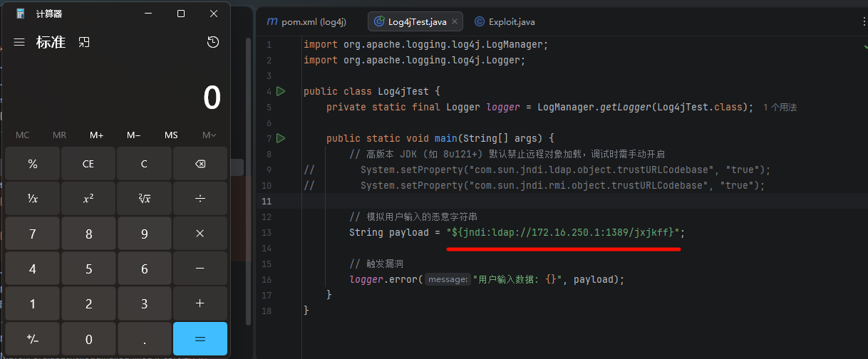Switch to Exploit.java tab
868x359 pixels.
505,22
